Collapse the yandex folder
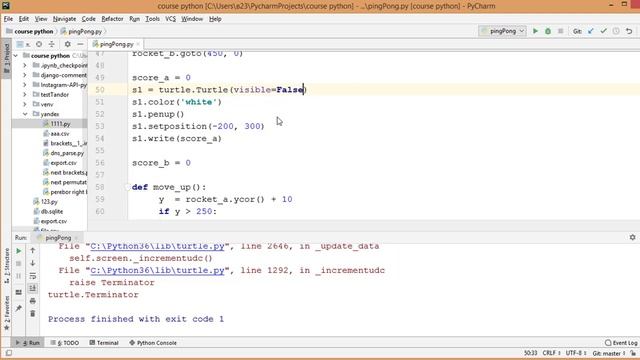Image resolution: width=640 pixels, height=360 pixels. 24,114
